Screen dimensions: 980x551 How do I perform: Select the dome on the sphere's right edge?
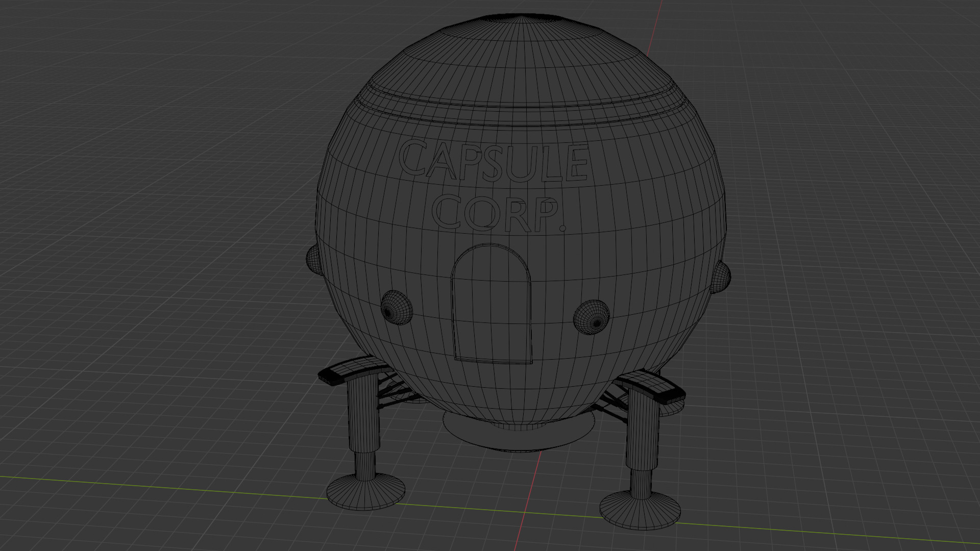721,277
